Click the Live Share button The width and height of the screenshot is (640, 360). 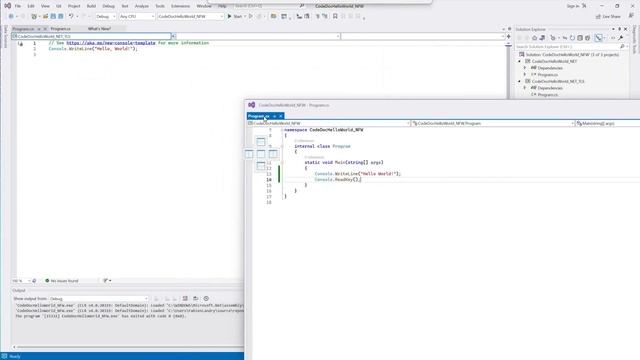pos(608,16)
